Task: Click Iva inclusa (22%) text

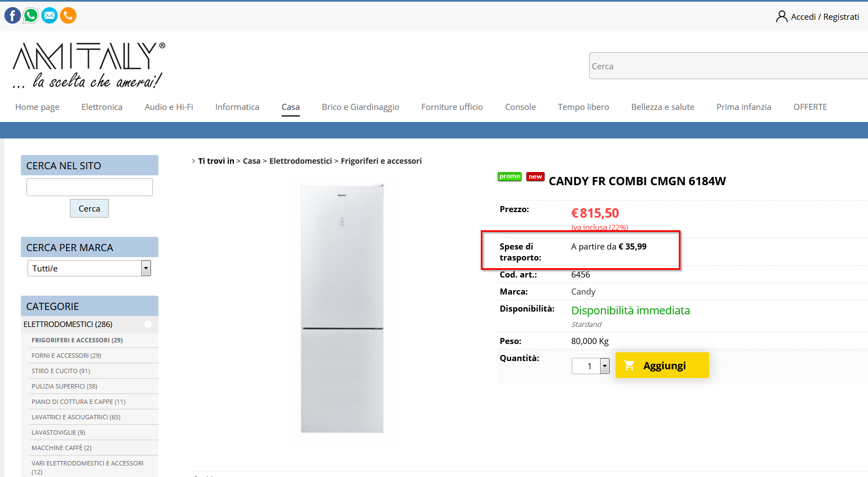Action: (600, 228)
